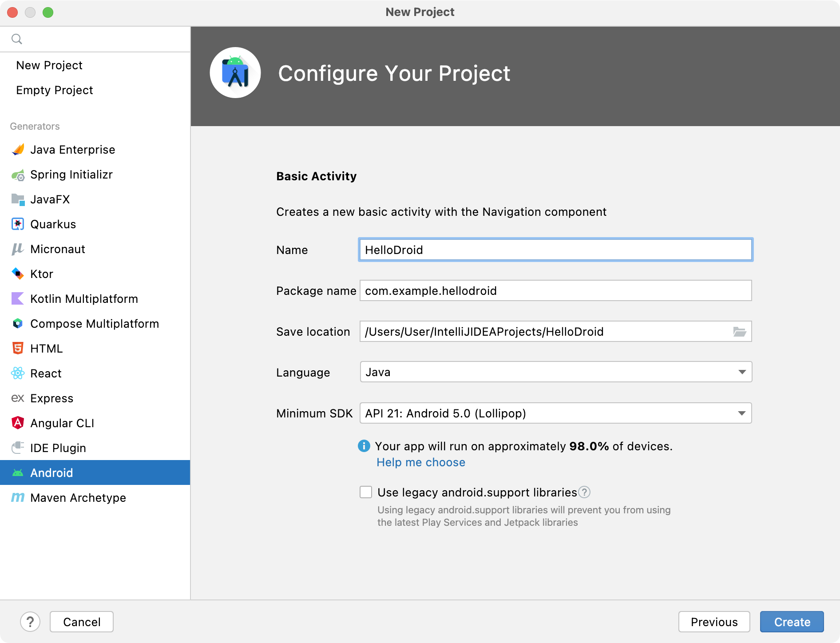
Task: Click the green maximize window button
Action: tap(48, 12)
